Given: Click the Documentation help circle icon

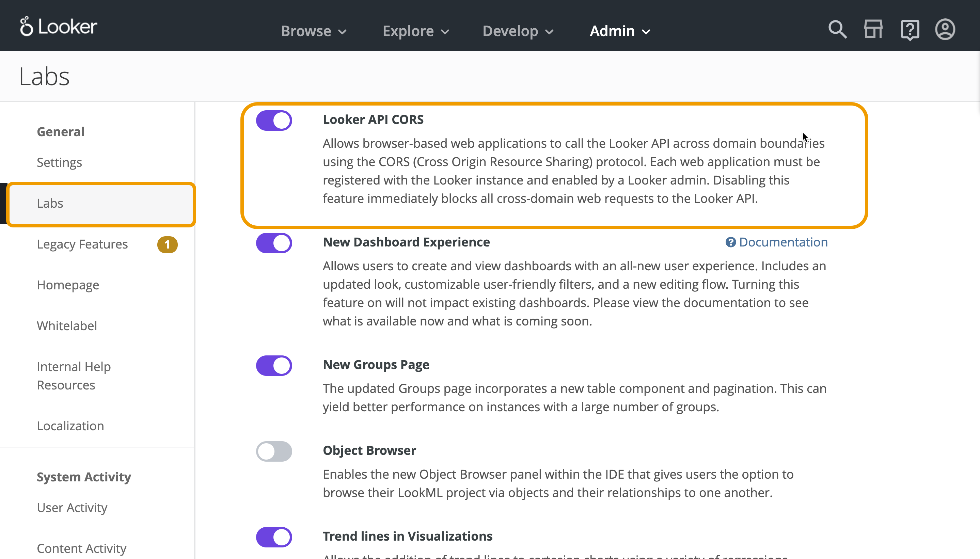Looking at the screenshot, I should 730,242.
